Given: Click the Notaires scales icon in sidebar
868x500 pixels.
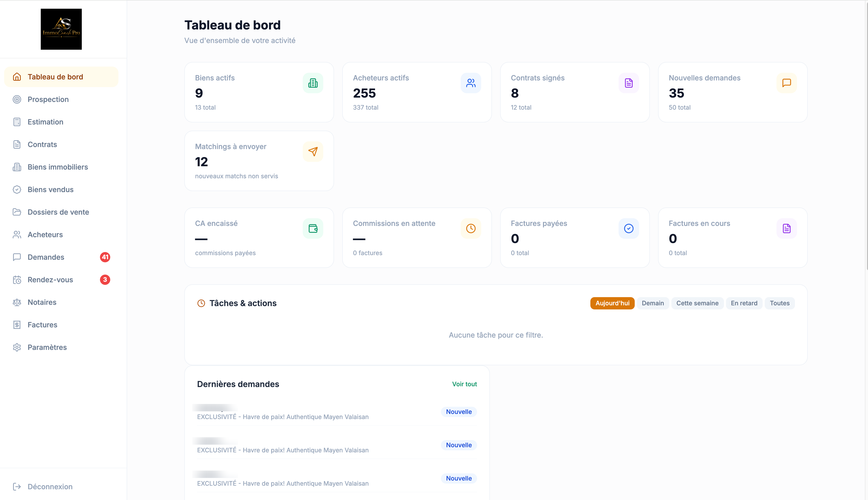Looking at the screenshot, I should [17, 302].
